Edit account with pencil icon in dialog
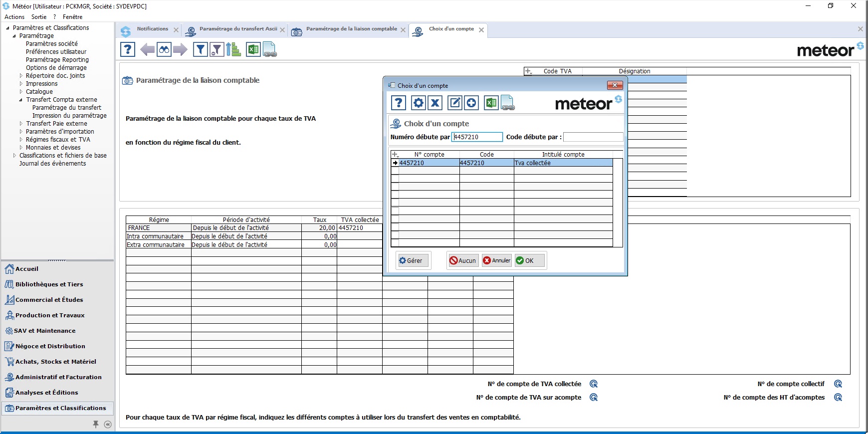The height and width of the screenshot is (434, 868). coord(455,103)
